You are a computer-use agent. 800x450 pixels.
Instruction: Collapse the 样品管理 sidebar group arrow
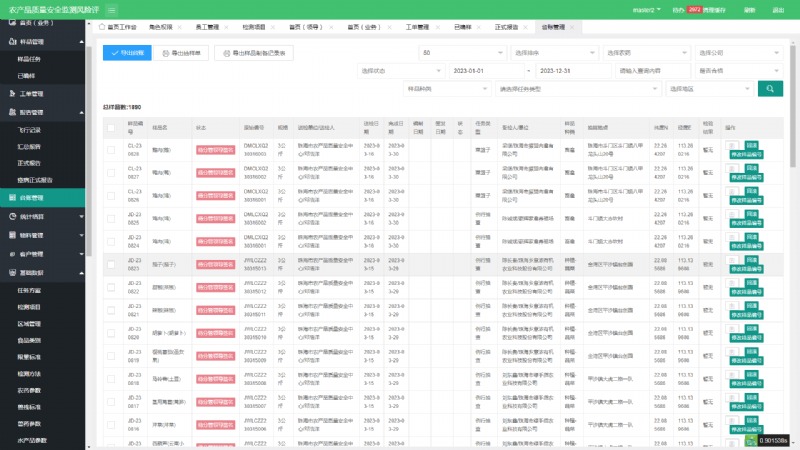pos(81,42)
